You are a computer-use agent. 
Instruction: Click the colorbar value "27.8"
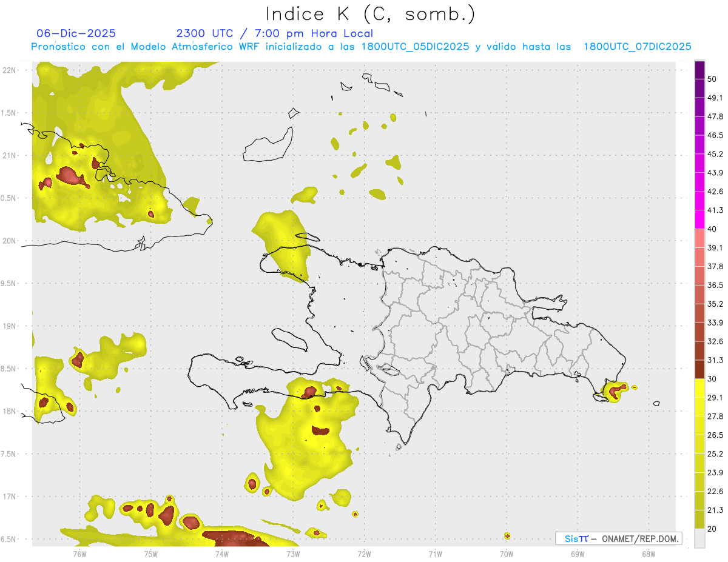[x=715, y=416]
